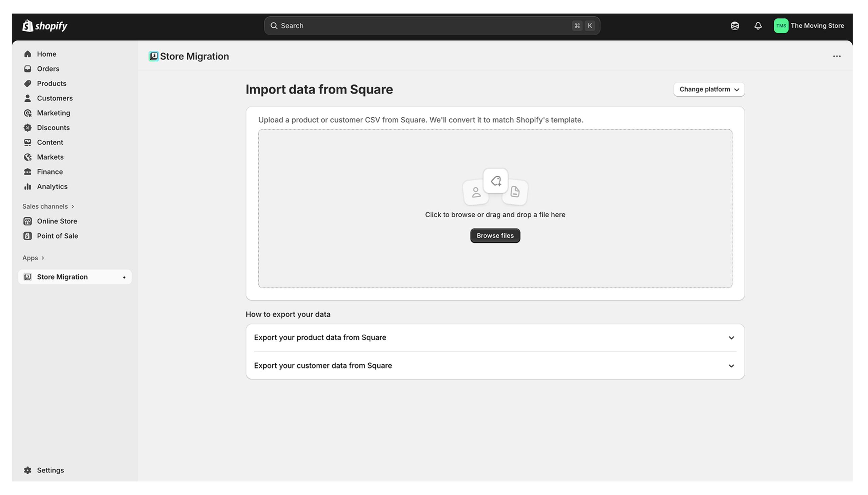The image size is (868, 495).
Task: Click the Settings gear icon
Action: (27, 470)
